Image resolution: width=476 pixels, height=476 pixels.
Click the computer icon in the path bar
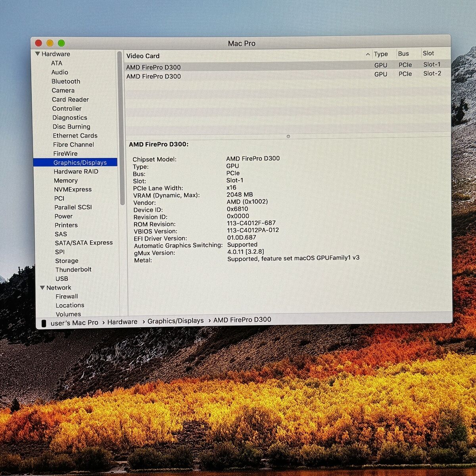[44, 324]
